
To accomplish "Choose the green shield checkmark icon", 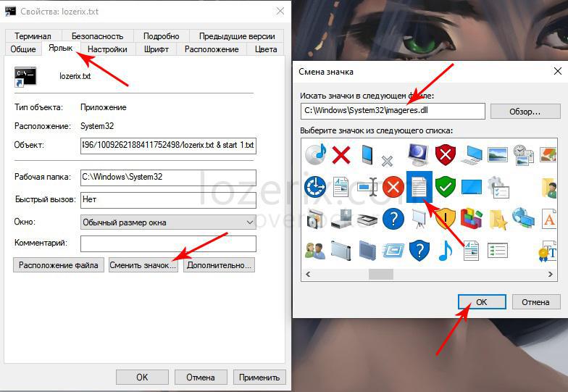I will 445,187.
